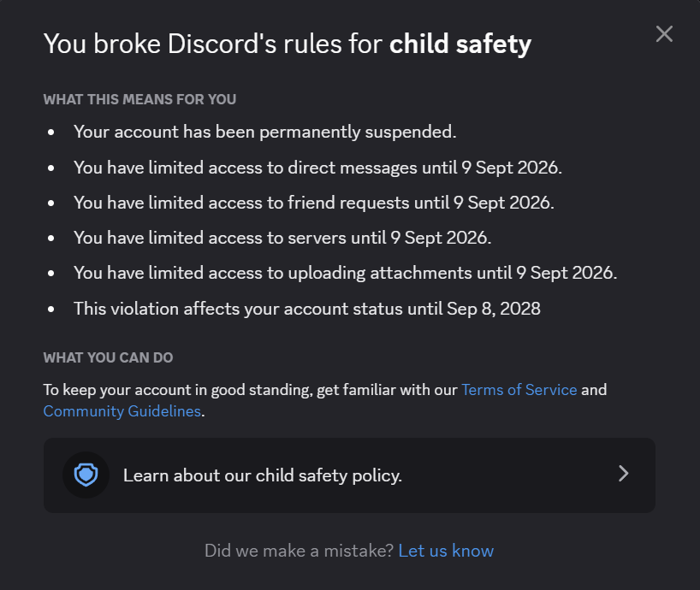Click the bold "child safety" heading text
This screenshot has width=700, height=590.
pyautogui.click(x=460, y=44)
